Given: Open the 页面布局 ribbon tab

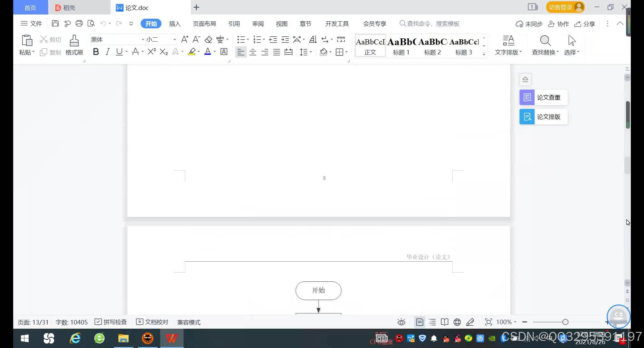Looking at the screenshot, I should [x=204, y=24].
